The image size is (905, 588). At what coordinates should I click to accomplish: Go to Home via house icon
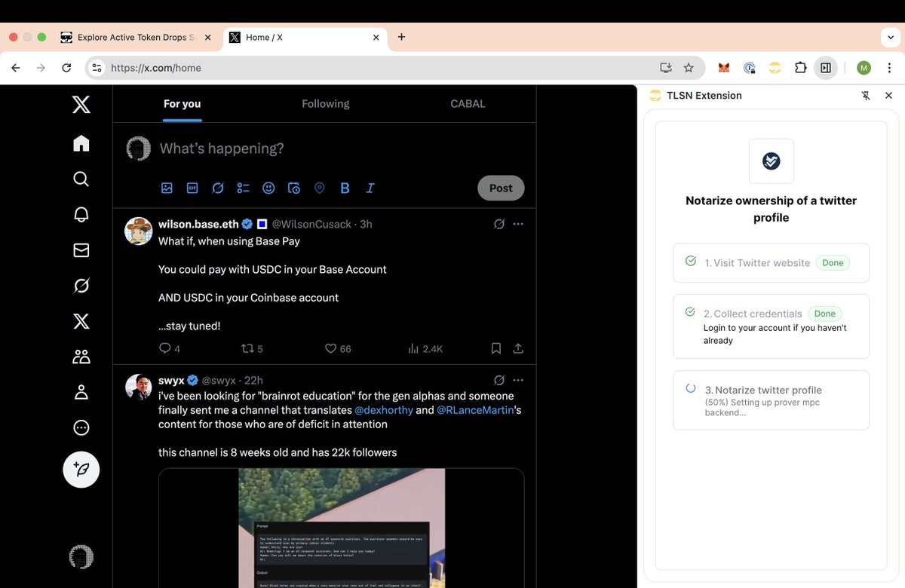[81, 143]
